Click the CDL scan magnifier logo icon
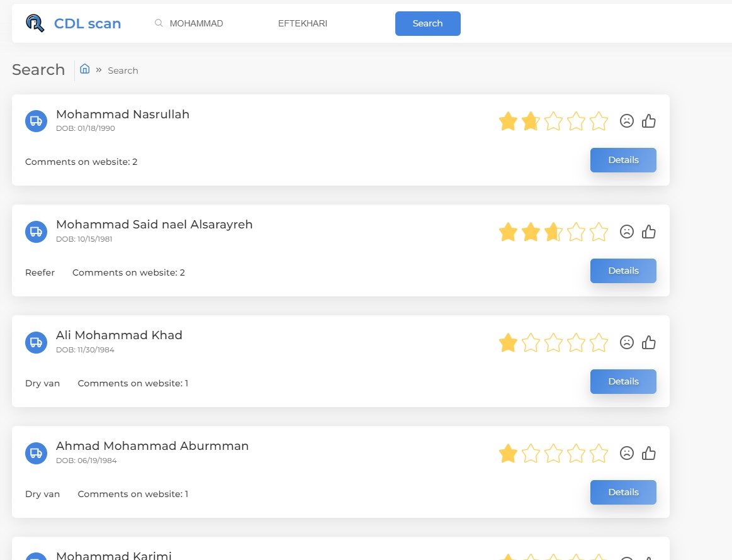Viewport: 732px width, 560px height. [x=35, y=23]
